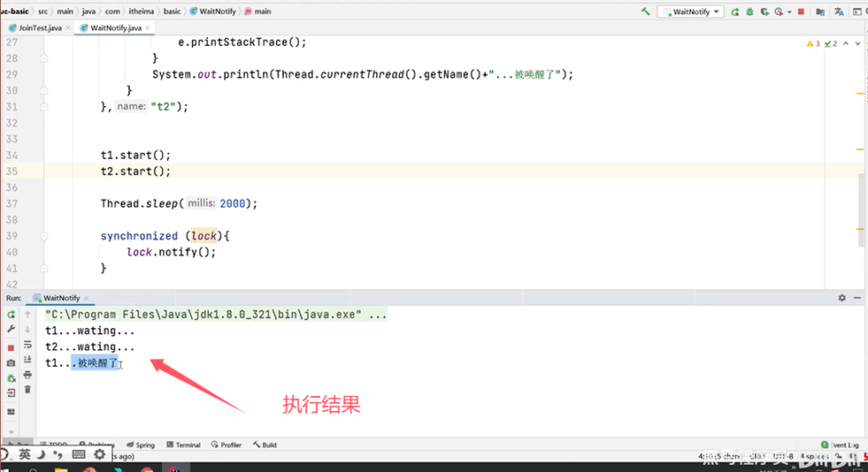Click the IME English/Chinese mode indicator 英

pyautogui.click(x=25, y=454)
